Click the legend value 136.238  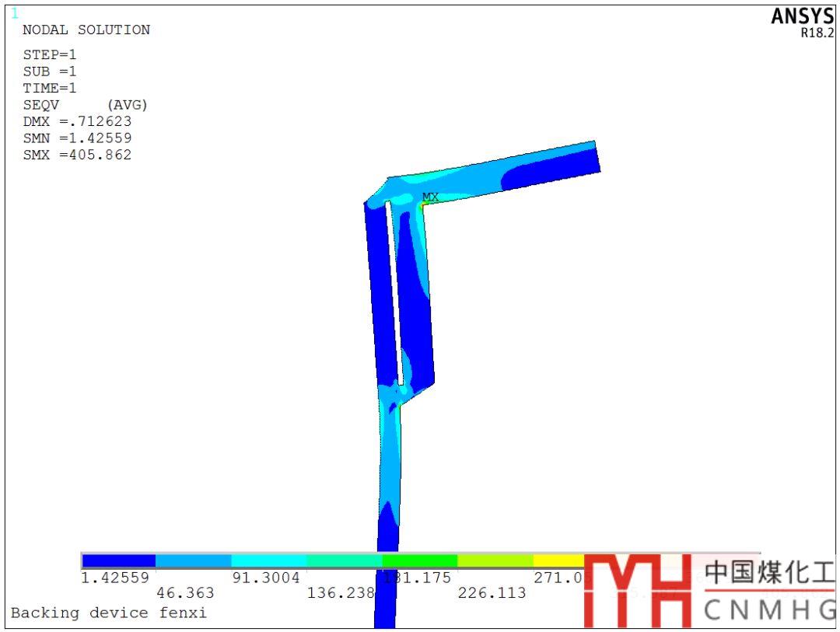coord(341,593)
